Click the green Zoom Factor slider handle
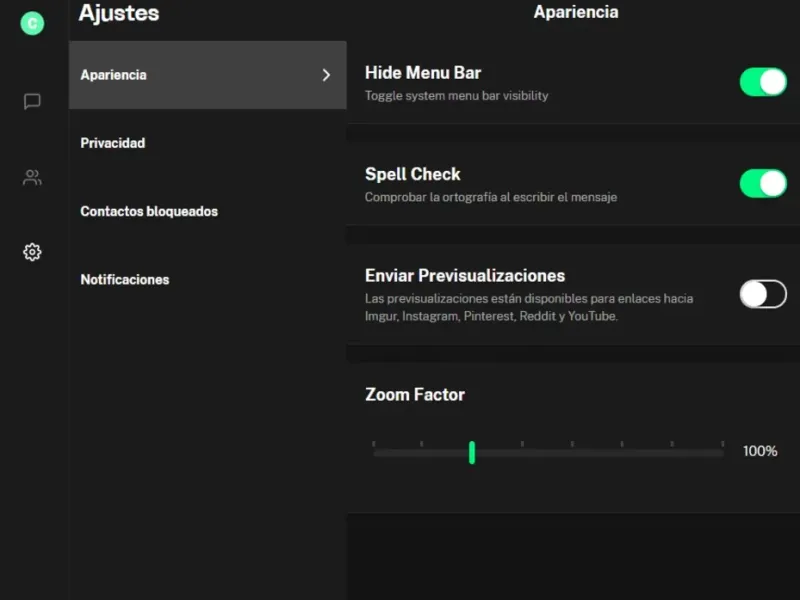The image size is (800, 600). (x=472, y=453)
